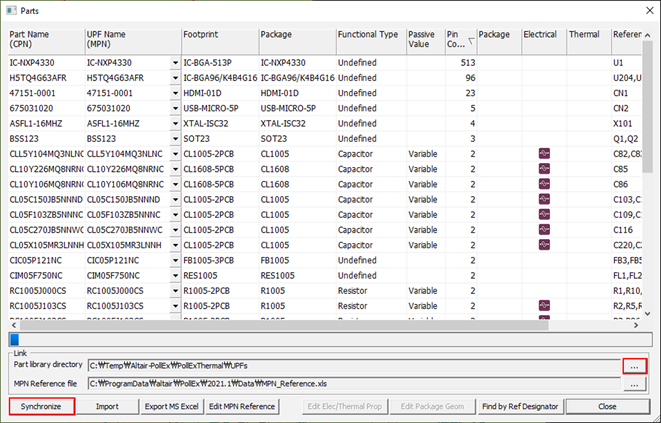Click the electrical icon in CL10Y226MQ8NRNC row
The height and width of the screenshot is (423, 661).
coord(543,169)
